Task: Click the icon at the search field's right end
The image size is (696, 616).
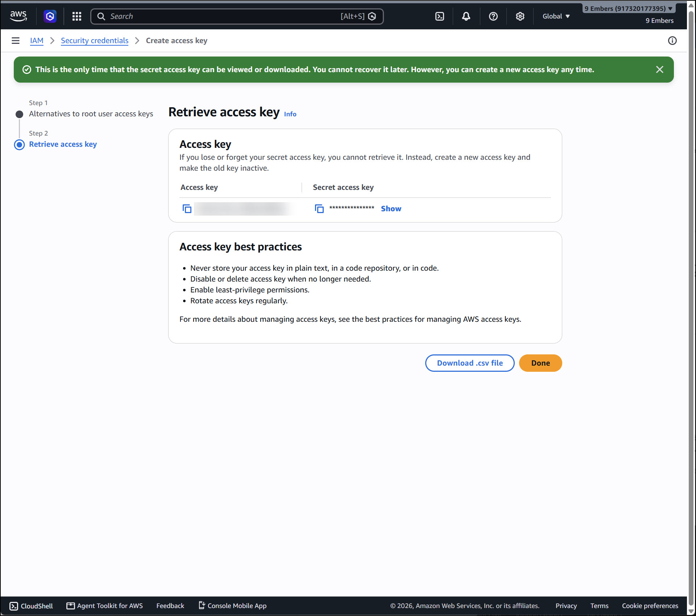Action: point(372,16)
